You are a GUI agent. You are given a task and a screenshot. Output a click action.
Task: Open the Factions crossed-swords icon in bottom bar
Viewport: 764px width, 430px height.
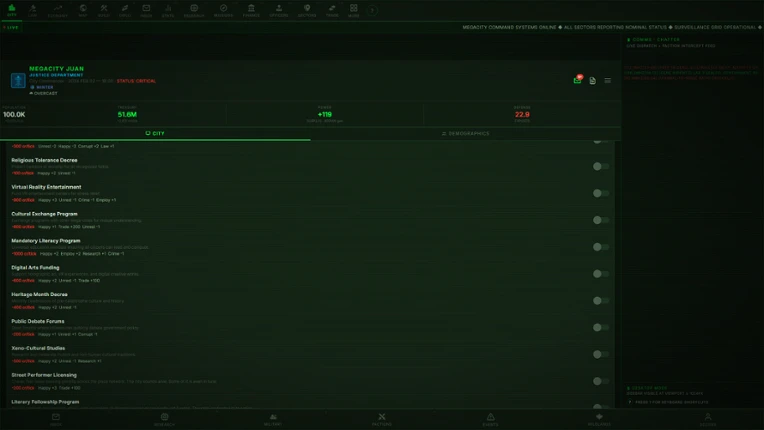click(x=382, y=419)
